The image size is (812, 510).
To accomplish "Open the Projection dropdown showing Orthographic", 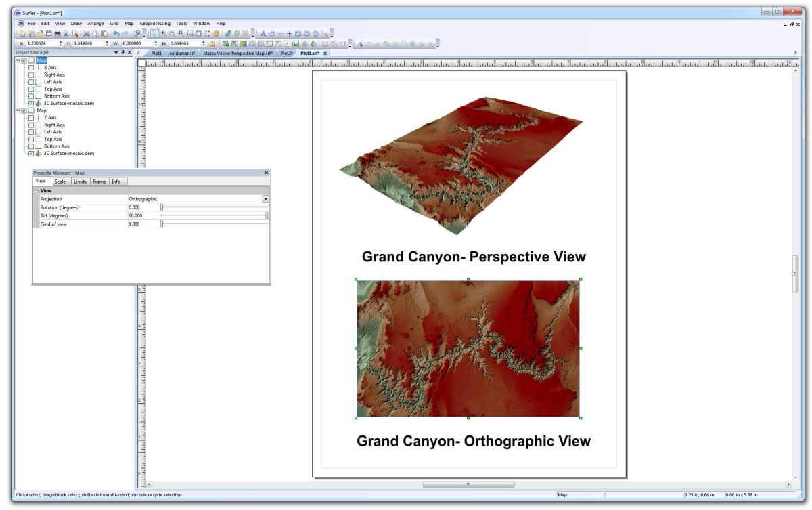I will 267,198.
